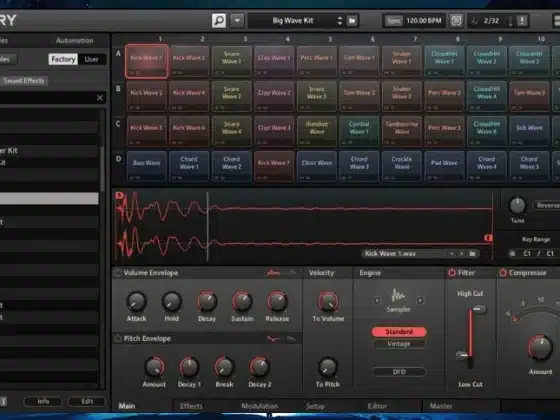The image size is (560, 420).
Task: Select the Bass Wave cell
Action: 146,166
